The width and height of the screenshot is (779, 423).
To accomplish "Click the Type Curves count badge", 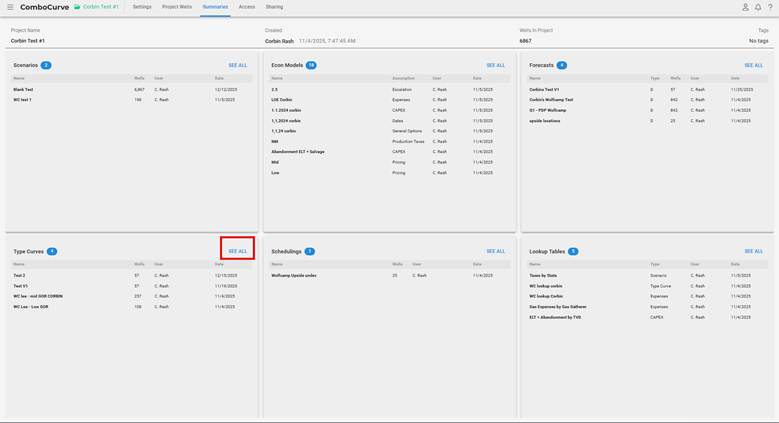I will pyautogui.click(x=52, y=251).
